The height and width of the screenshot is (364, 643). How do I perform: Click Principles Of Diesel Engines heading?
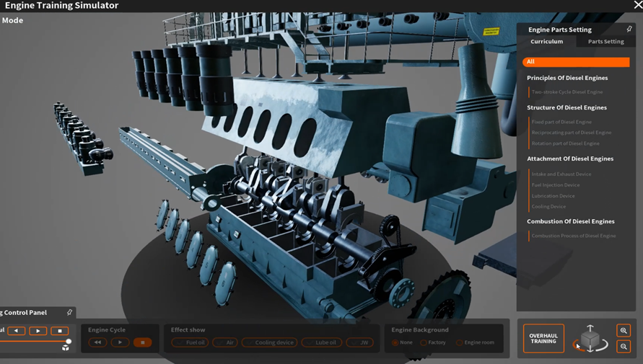[x=567, y=78]
